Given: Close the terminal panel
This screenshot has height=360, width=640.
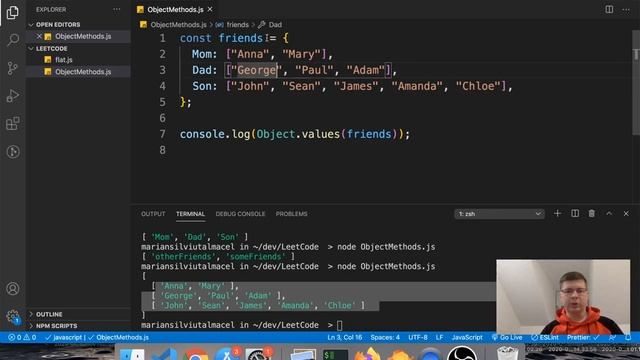Looking at the screenshot, I should pos(626,213).
